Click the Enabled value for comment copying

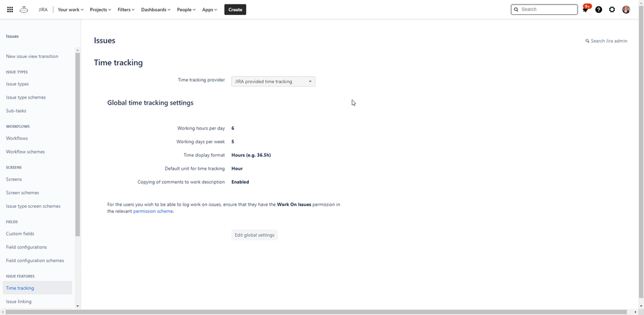coord(240,182)
